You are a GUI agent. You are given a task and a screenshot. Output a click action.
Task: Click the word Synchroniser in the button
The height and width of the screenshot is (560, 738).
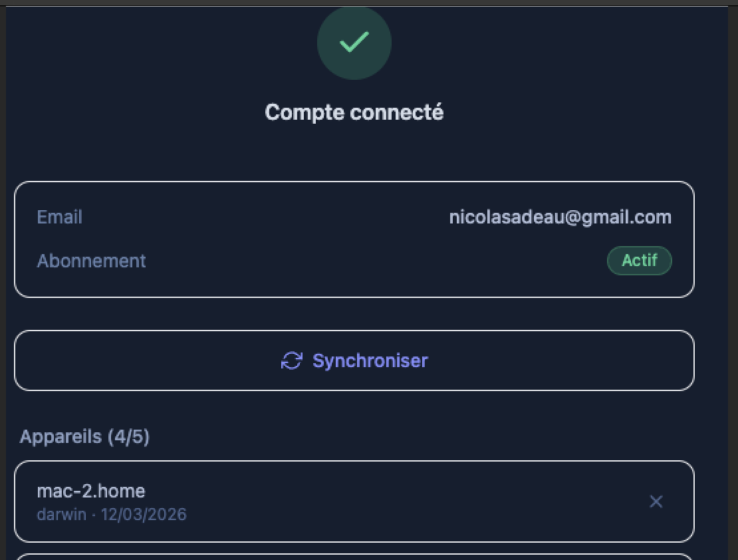tap(370, 361)
